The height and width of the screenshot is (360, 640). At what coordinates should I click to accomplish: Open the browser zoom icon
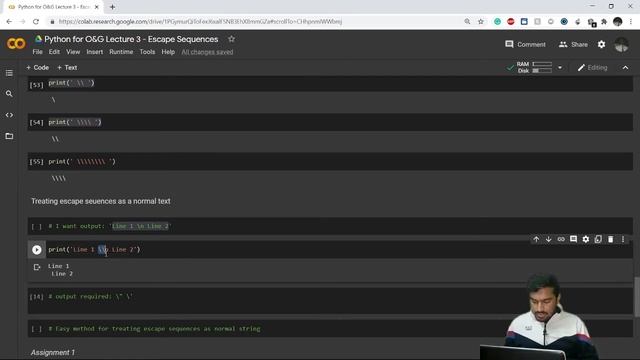click(x=467, y=22)
